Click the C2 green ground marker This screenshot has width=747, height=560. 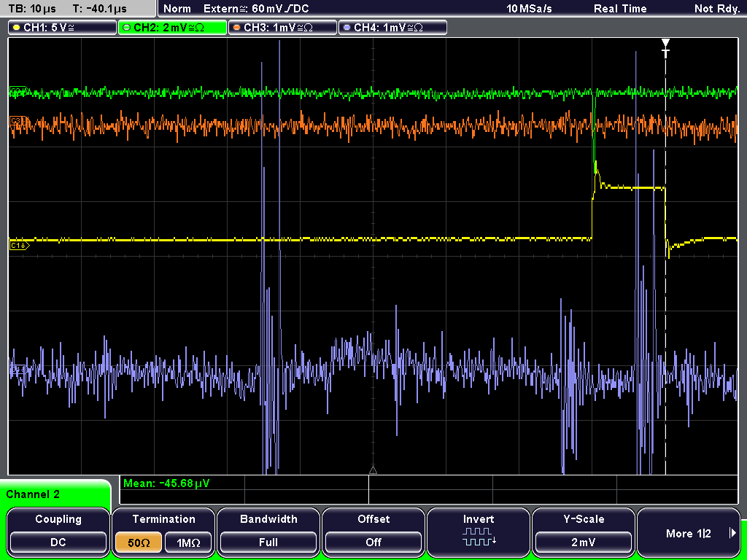[18, 91]
